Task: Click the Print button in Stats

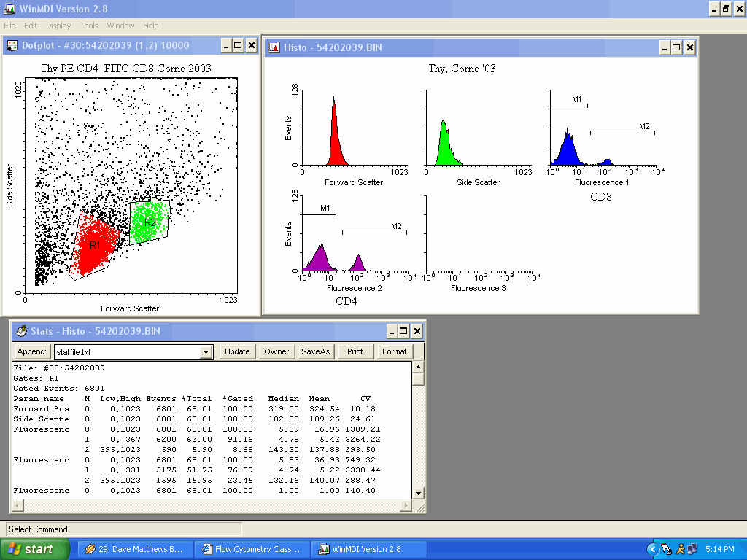Action: coord(355,351)
